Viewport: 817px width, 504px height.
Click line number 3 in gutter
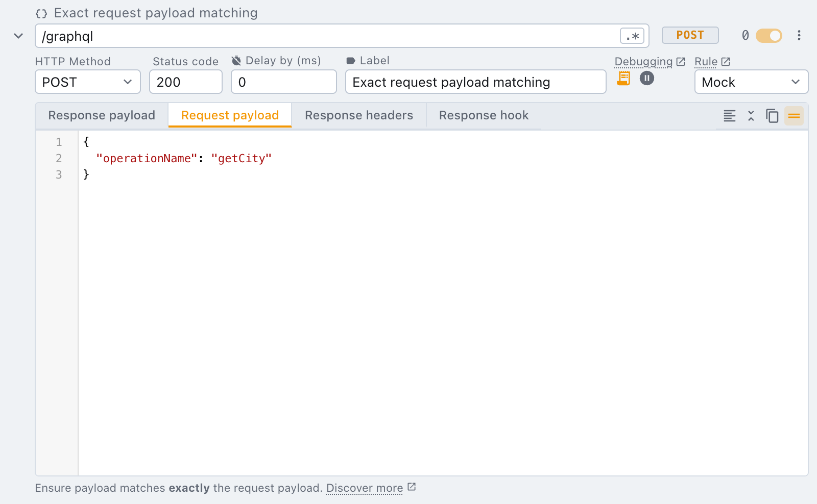pyautogui.click(x=59, y=174)
